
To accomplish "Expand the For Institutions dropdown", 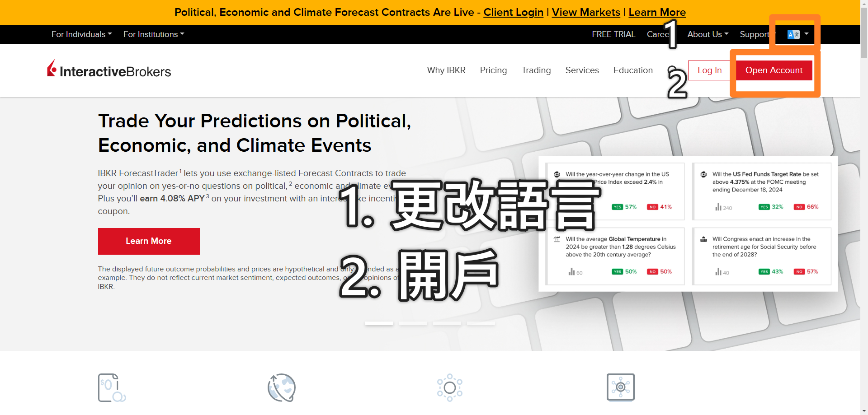I will tap(154, 34).
